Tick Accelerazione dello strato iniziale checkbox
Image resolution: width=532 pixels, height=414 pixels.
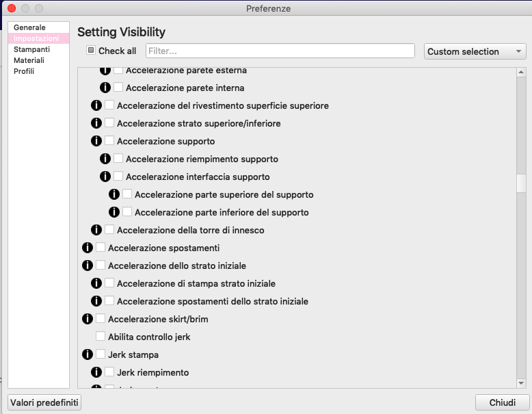point(101,265)
